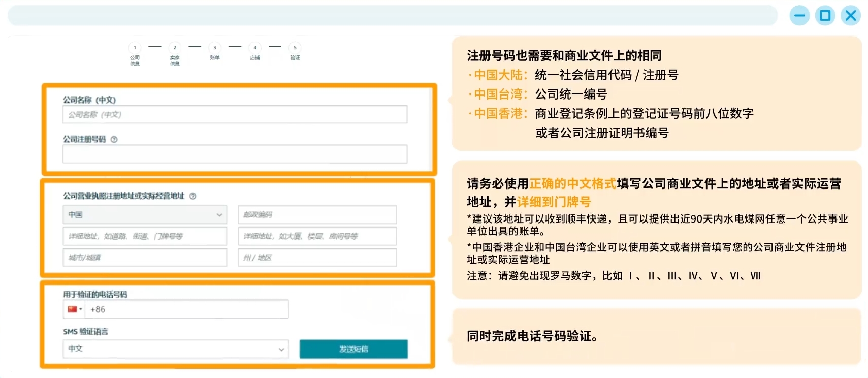Click the orange phrase 详细到门牌号
This screenshot has height=378, width=868.
554,202
